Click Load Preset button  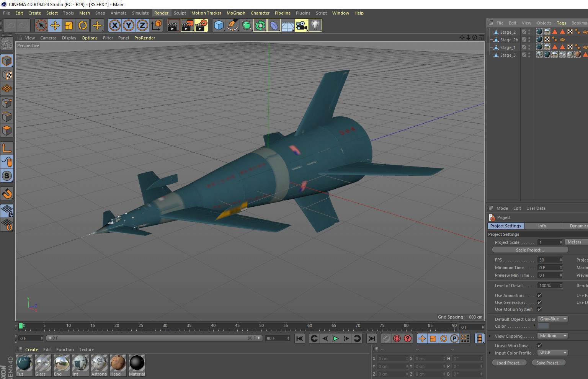tap(509, 363)
